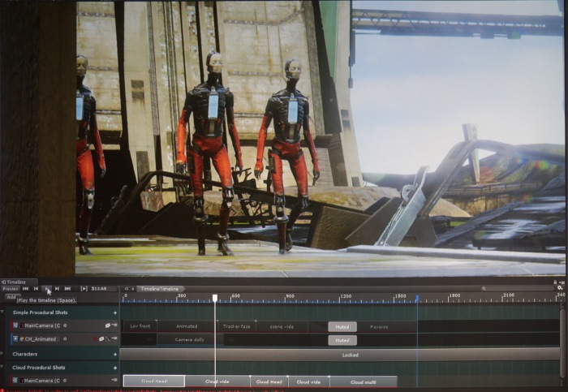
Task: Click the vertical scrollbar of track area
Action: tap(563, 343)
